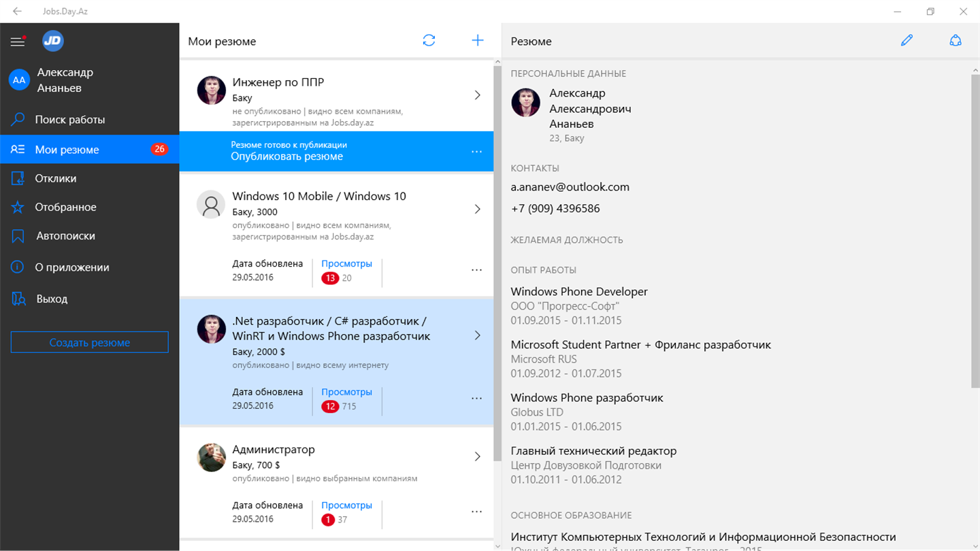Image resolution: width=980 pixels, height=551 pixels.
Task: Maximize or restore the window
Action: click(930, 12)
